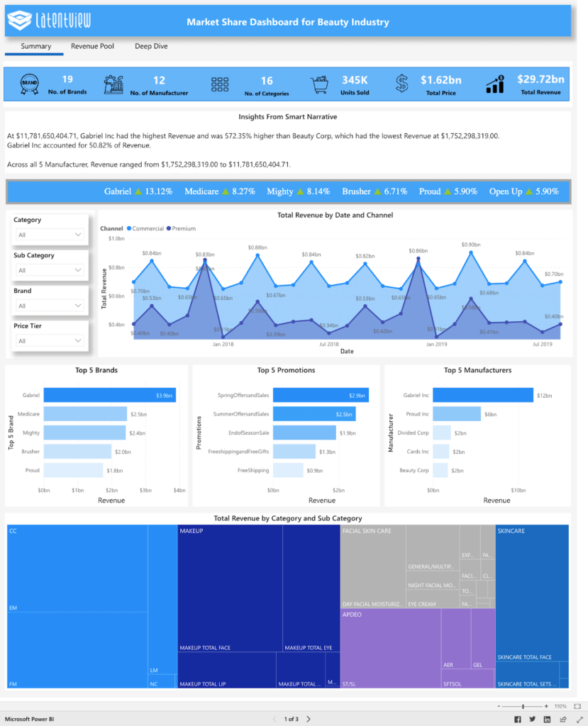Select the FreeshippingandFreeGifts promotion bar
This screenshot has height=726, width=588.
(x=294, y=452)
